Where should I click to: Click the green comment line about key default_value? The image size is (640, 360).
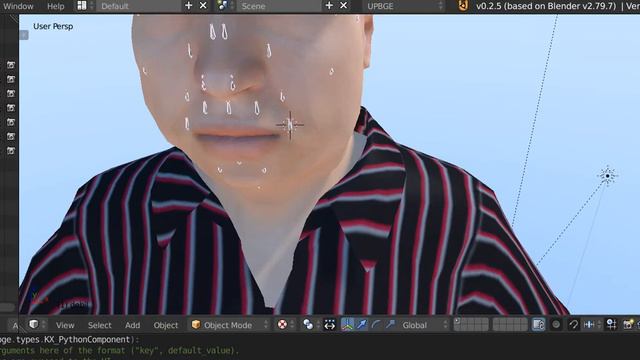(119, 351)
